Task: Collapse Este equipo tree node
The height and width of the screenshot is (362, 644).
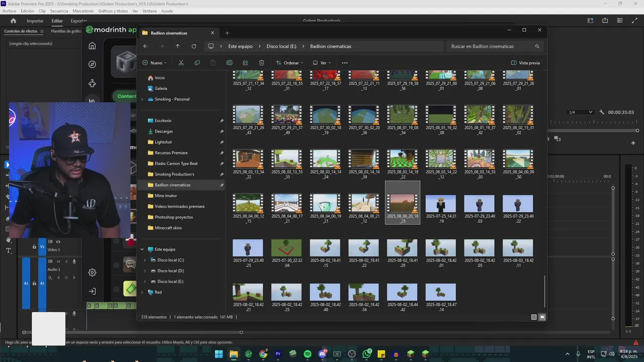Action: point(142,249)
